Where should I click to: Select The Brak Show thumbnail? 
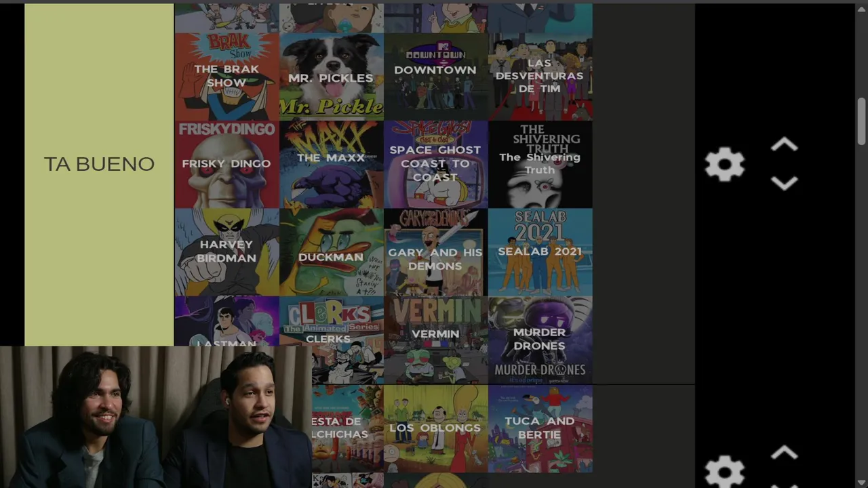pyautogui.click(x=226, y=77)
